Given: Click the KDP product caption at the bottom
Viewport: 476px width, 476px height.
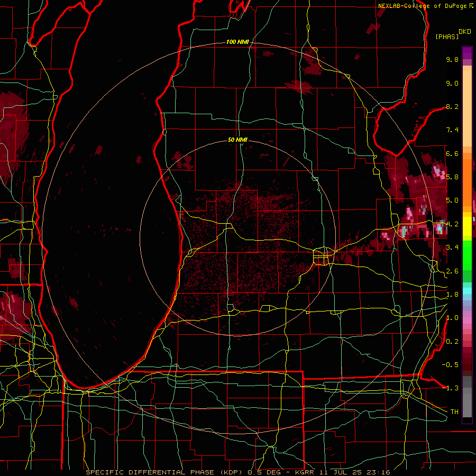Looking at the screenshot, I should click(237, 472).
